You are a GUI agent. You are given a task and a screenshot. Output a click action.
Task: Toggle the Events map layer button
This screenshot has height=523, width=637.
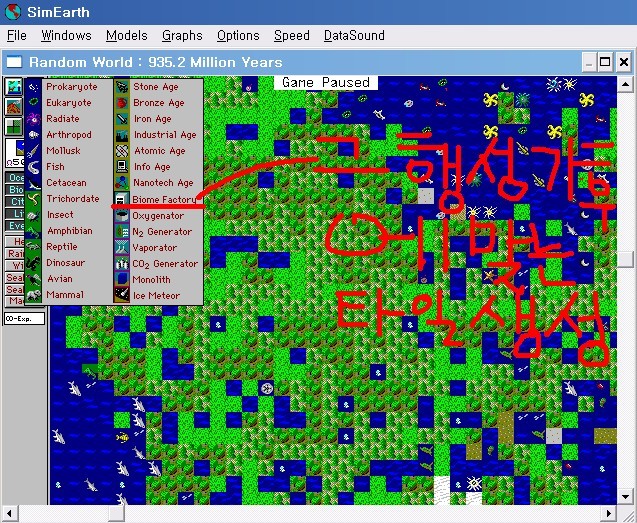(x=15, y=226)
